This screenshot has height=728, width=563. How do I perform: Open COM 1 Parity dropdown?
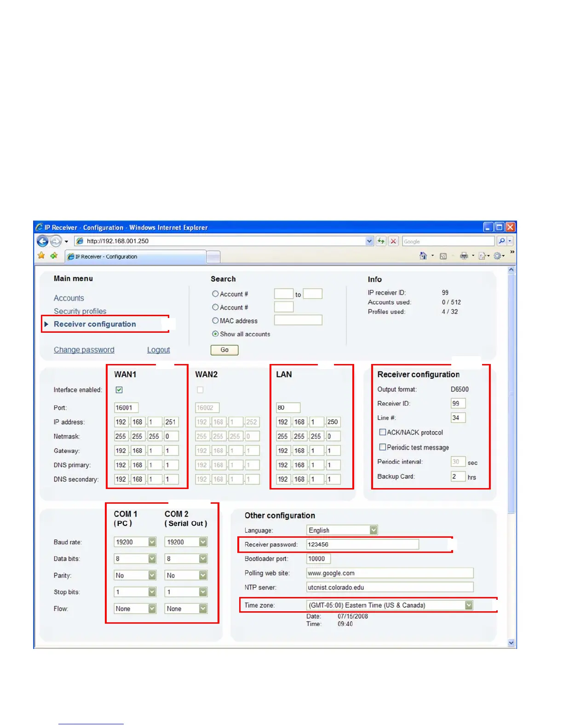[x=135, y=575]
